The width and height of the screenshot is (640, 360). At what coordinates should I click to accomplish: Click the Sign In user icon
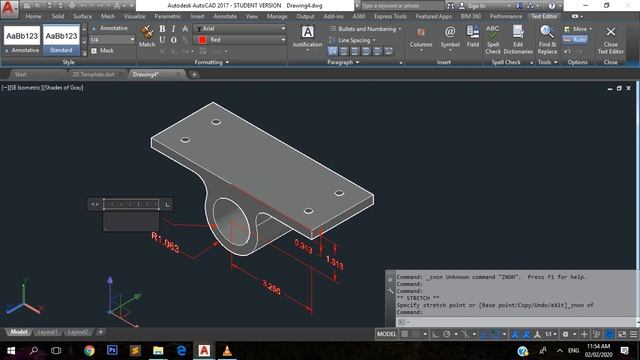pyautogui.click(x=462, y=6)
